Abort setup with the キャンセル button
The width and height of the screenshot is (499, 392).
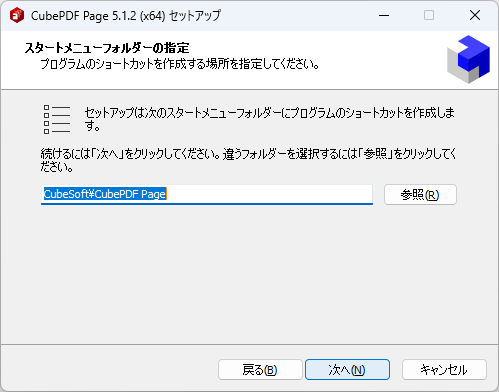[444, 370]
